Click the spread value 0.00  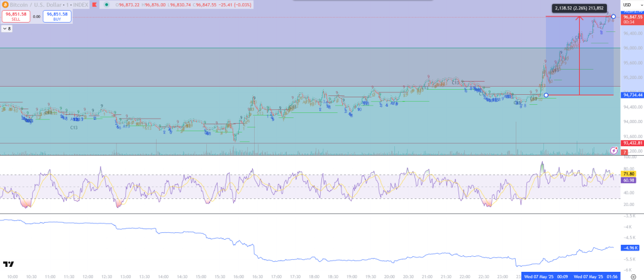click(36, 16)
